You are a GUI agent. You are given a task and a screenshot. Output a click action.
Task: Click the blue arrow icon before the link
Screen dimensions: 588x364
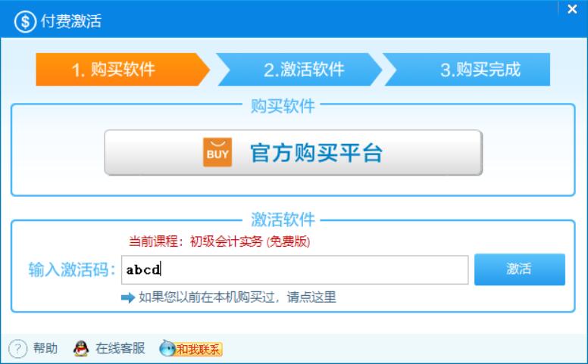coord(128,297)
